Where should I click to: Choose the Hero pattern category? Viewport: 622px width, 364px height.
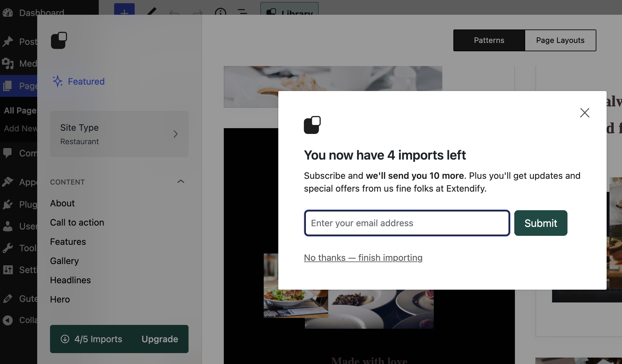point(60,299)
